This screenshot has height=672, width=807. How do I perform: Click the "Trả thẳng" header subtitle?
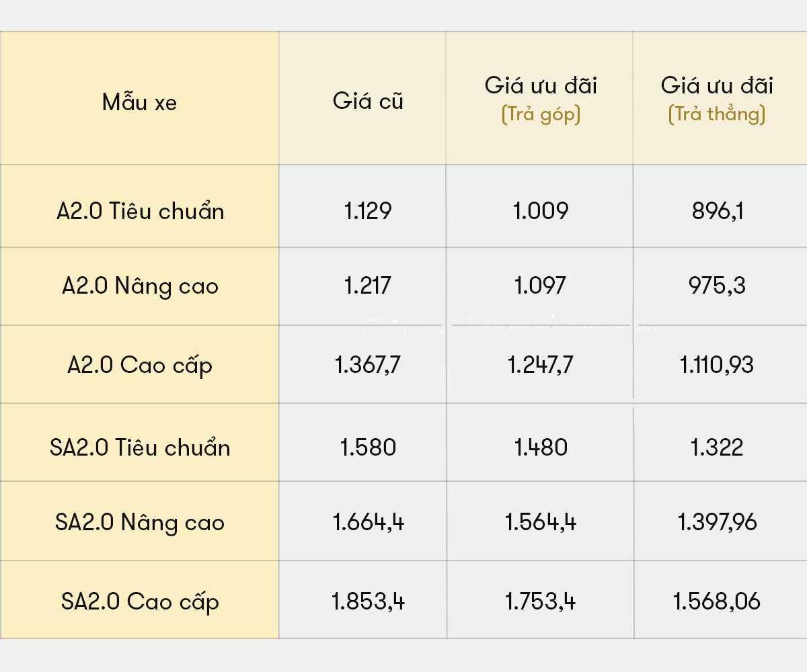click(717, 115)
